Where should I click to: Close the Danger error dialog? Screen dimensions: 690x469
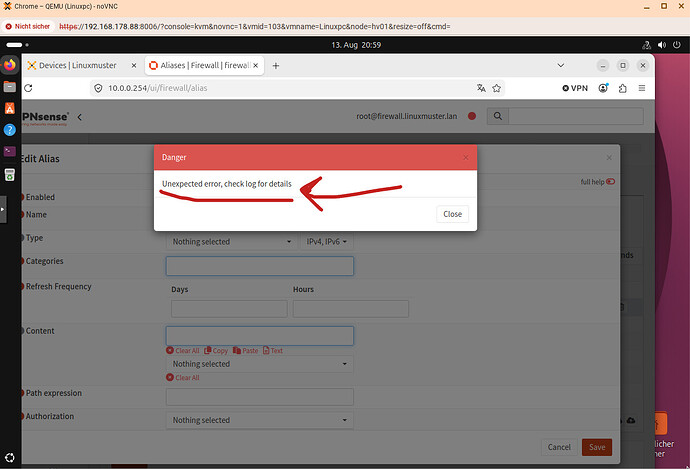click(452, 214)
